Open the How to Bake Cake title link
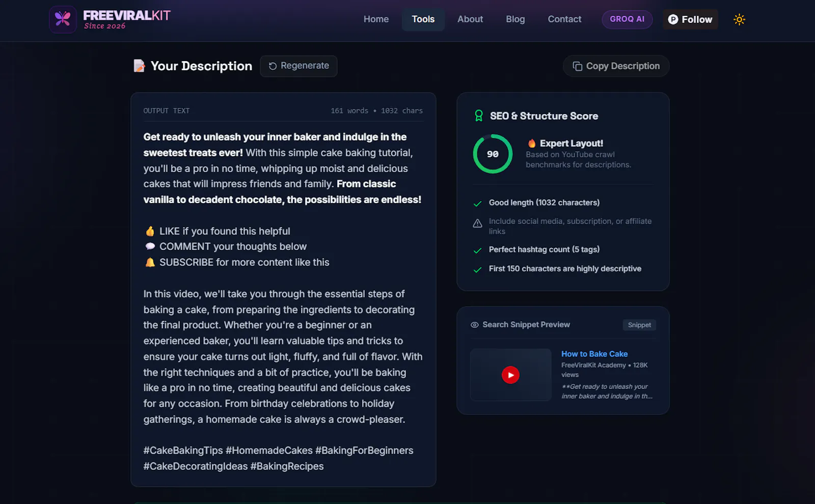815x504 pixels. (594, 354)
